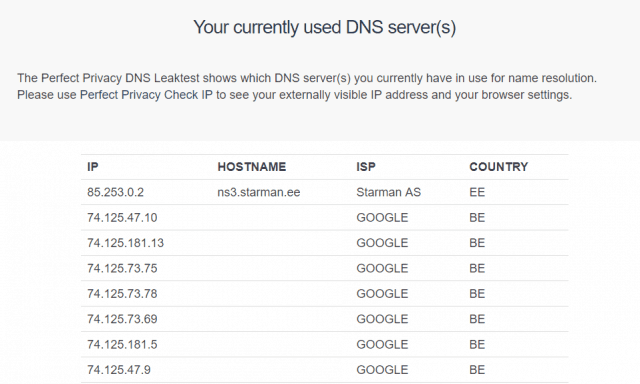This screenshot has width=640, height=384.
Task: Select the HOSTNAME column header
Action: pos(251,167)
